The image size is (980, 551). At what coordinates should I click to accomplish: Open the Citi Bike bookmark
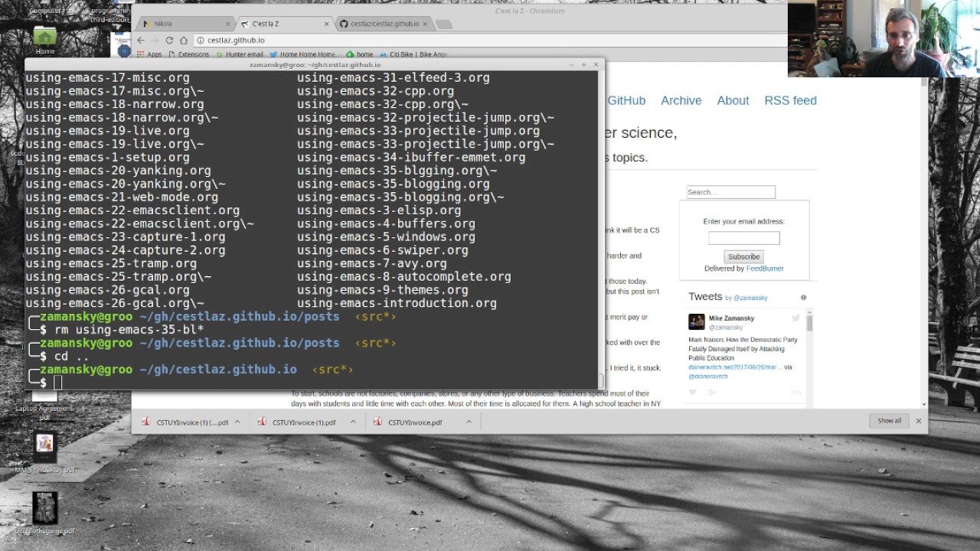[413, 54]
